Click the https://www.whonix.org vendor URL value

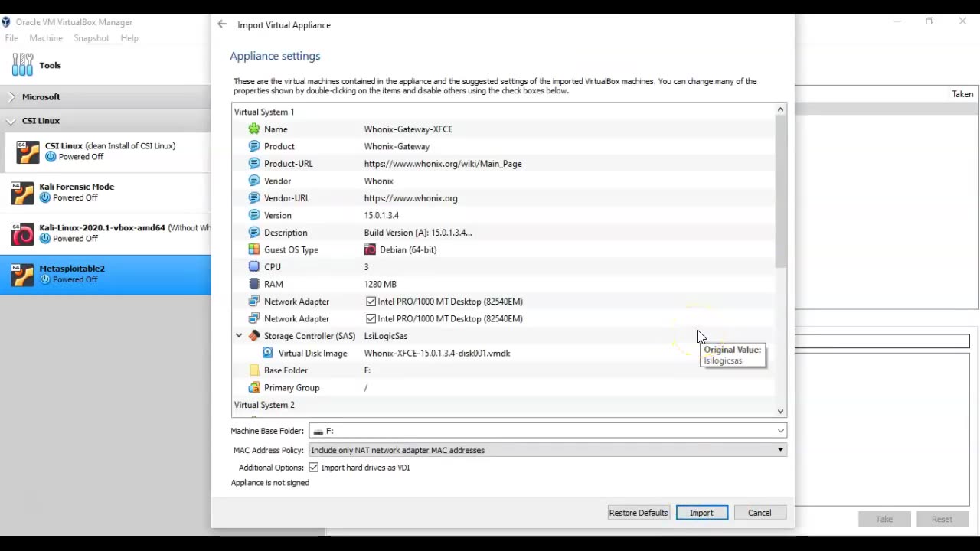coord(410,198)
